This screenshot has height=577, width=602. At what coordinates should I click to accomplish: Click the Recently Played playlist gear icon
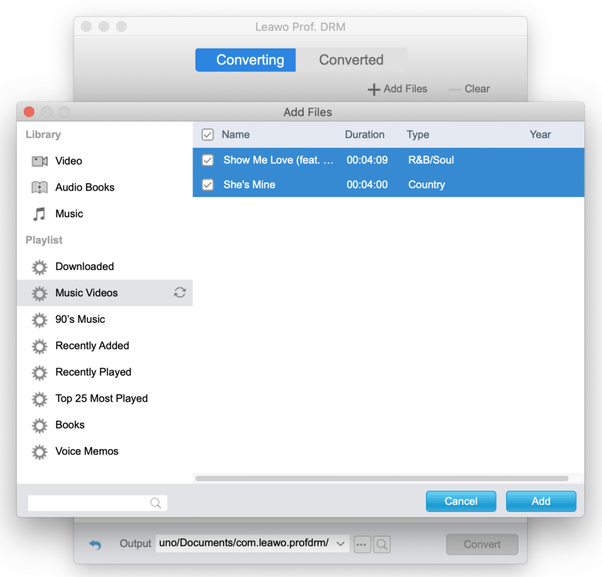tap(40, 372)
